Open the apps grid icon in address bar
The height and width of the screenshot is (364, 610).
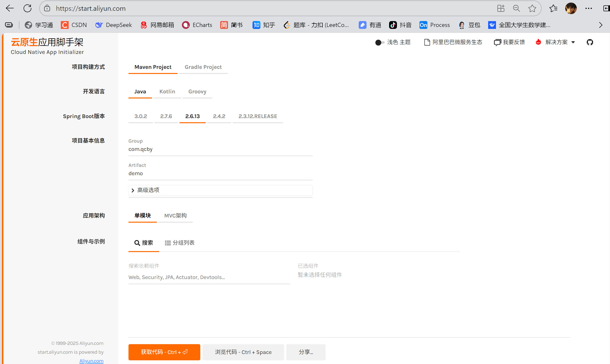click(x=501, y=8)
